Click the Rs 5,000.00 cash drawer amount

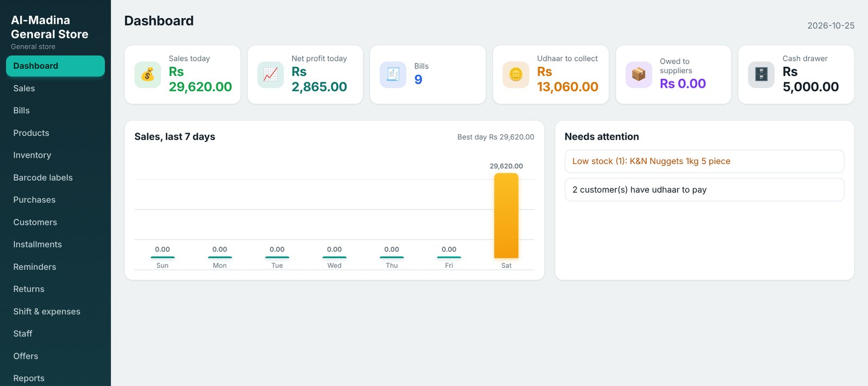[810, 79]
